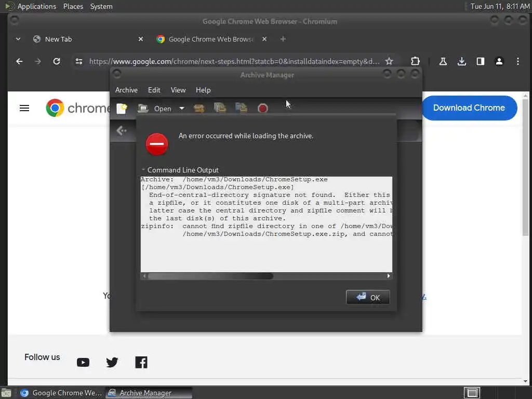Image resolution: width=532 pixels, height=399 pixels.
Task: Open the extensions puzzle icon
Action: [x=415, y=61]
